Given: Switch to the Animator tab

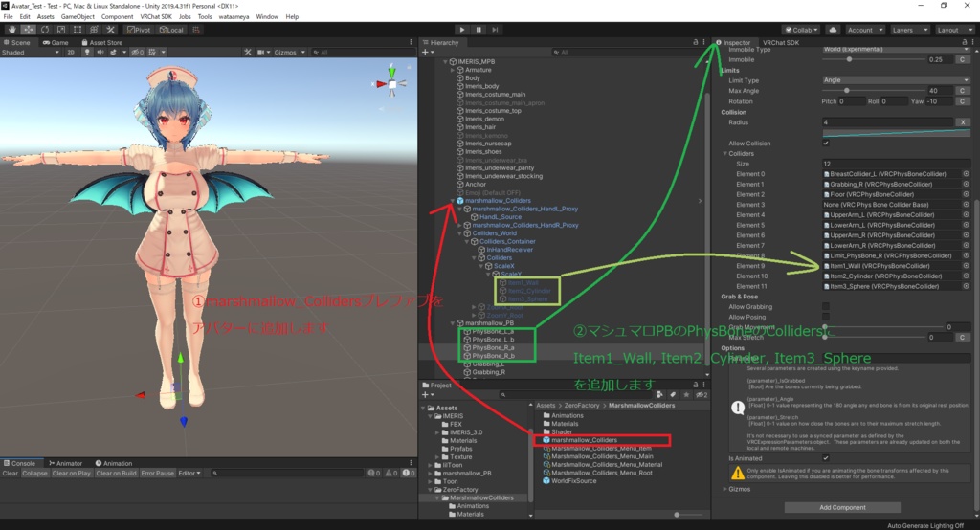Looking at the screenshot, I should click(x=66, y=463).
